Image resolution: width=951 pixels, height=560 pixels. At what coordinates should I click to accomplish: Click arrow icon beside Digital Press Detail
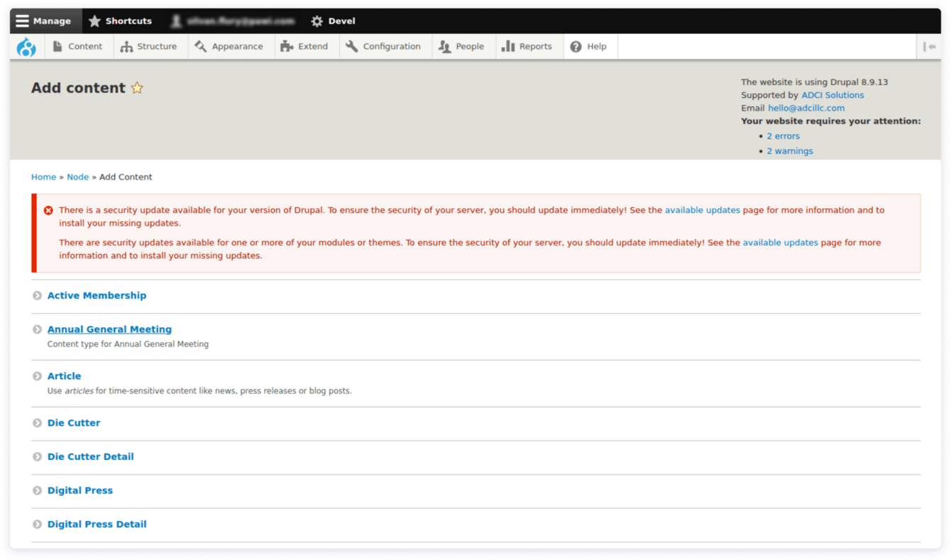(x=37, y=525)
